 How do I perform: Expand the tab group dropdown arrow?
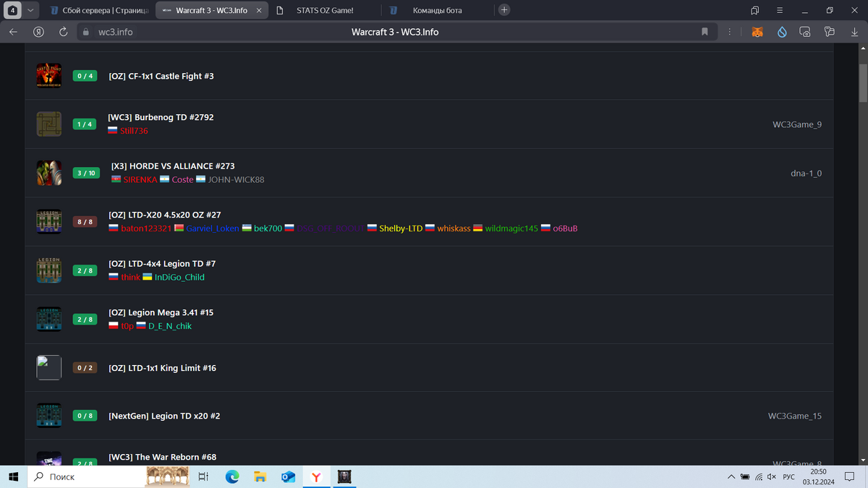pos(30,10)
